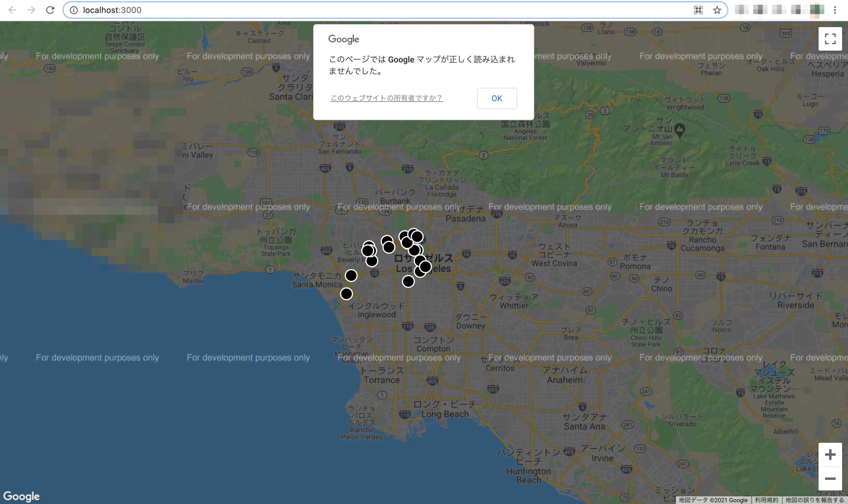Click the Mt San Antonio peak marker

[679, 130]
